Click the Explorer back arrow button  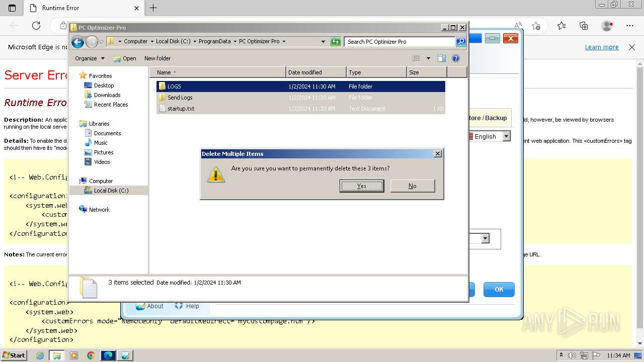[77, 42]
